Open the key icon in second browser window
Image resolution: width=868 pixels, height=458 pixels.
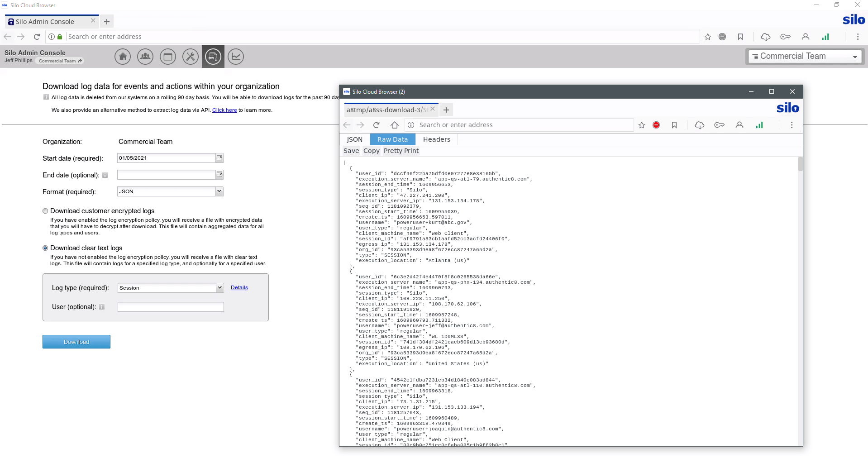click(x=720, y=125)
